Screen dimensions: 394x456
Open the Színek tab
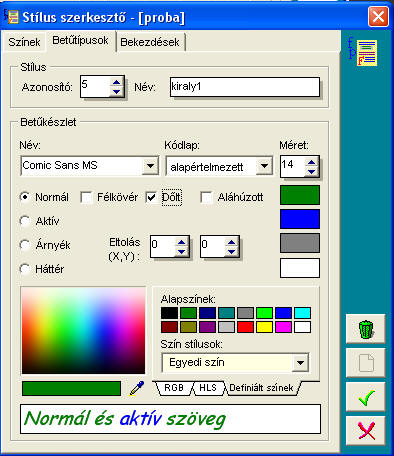(24, 42)
